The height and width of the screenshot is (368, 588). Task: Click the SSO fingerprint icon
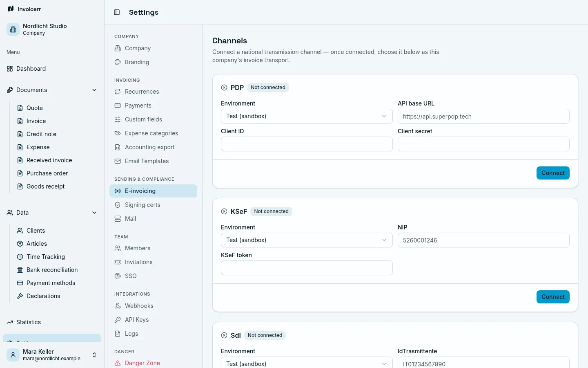[x=118, y=276]
